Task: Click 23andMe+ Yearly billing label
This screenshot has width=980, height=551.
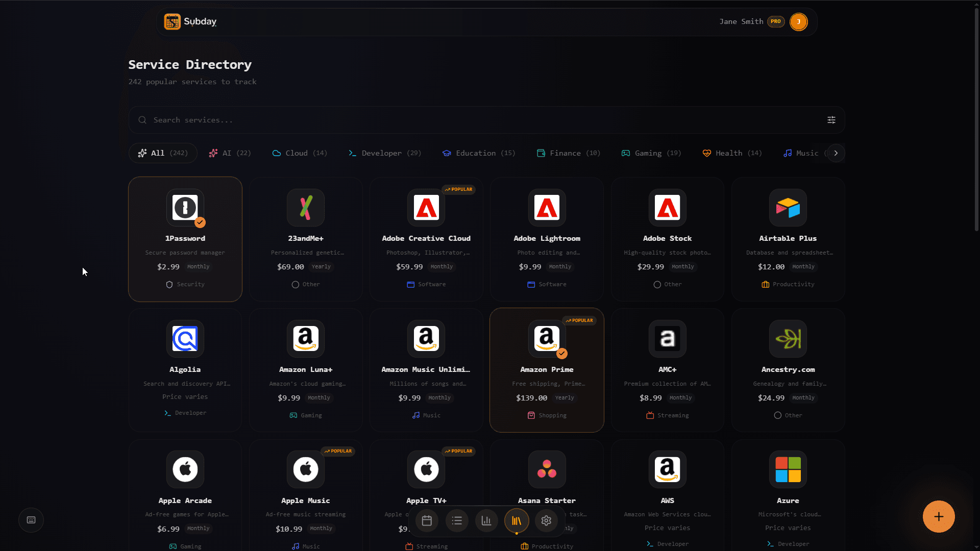Action: [x=321, y=267]
